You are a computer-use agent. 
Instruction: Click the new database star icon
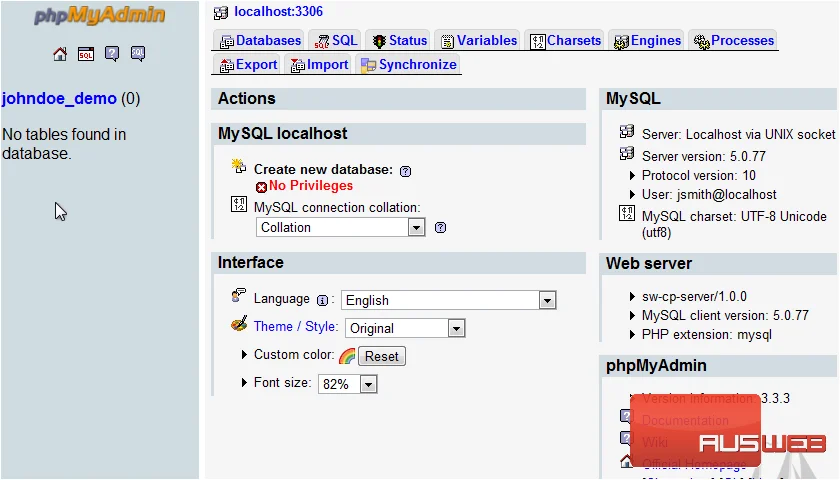tap(238, 166)
